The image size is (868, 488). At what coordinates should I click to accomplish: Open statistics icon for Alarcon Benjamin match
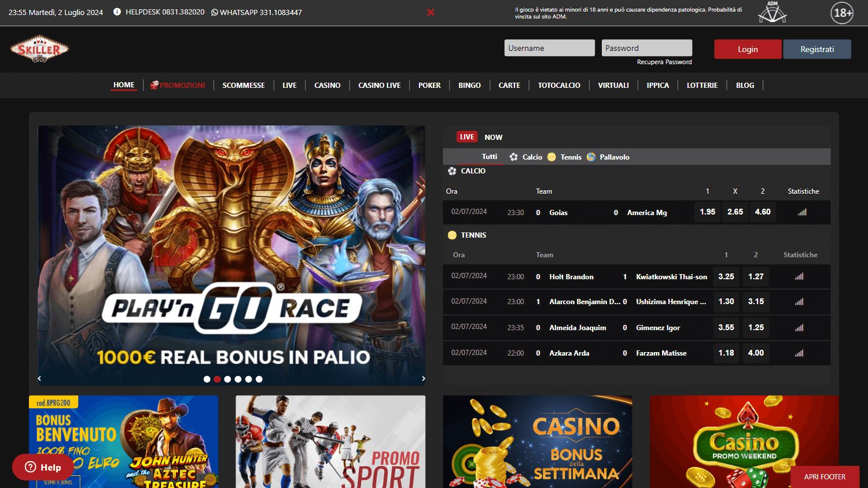pyautogui.click(x=799, y=302)
